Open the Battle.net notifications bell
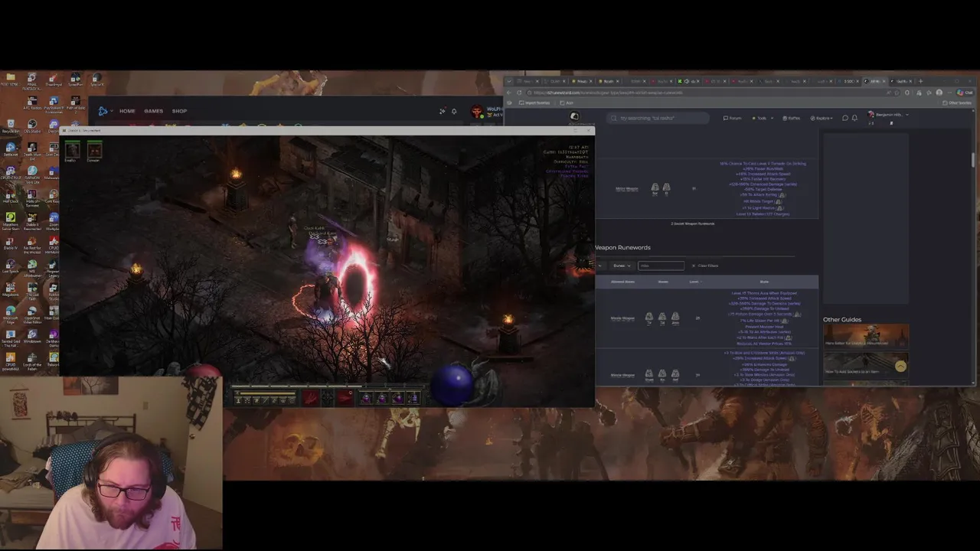The image size is (980, 551). 454,111
